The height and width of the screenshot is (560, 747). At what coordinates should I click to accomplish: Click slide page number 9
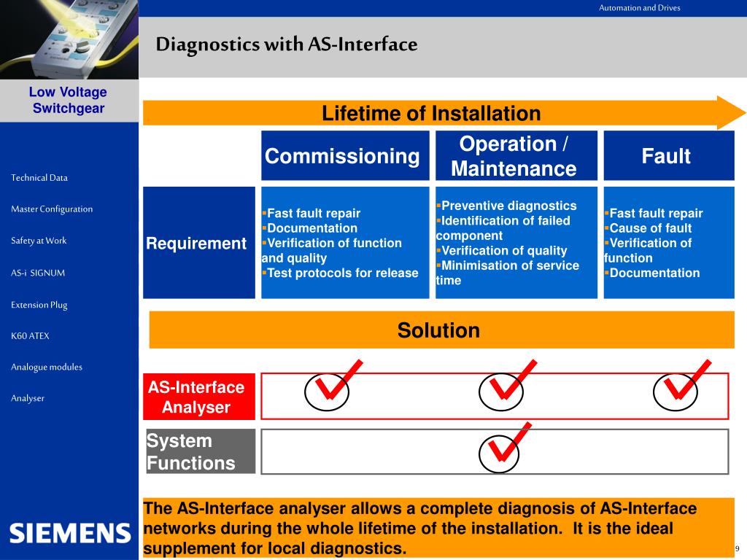coord(738,549)
